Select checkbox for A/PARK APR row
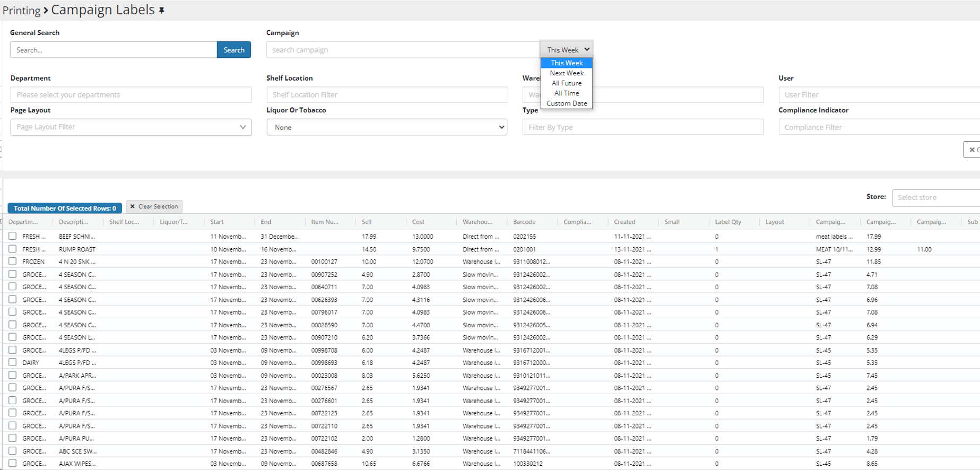Image resolution: width=980 pixels, height=470 pixels. 13,375
